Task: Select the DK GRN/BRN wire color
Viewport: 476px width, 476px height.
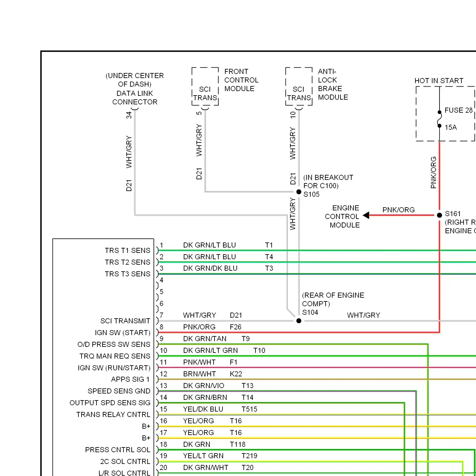Action: pos(205,397)
